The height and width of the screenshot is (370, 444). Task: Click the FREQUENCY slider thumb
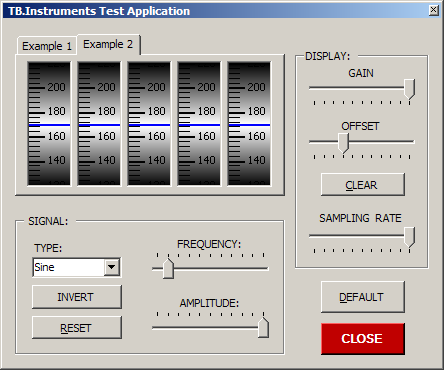click(x=168, y=268)
